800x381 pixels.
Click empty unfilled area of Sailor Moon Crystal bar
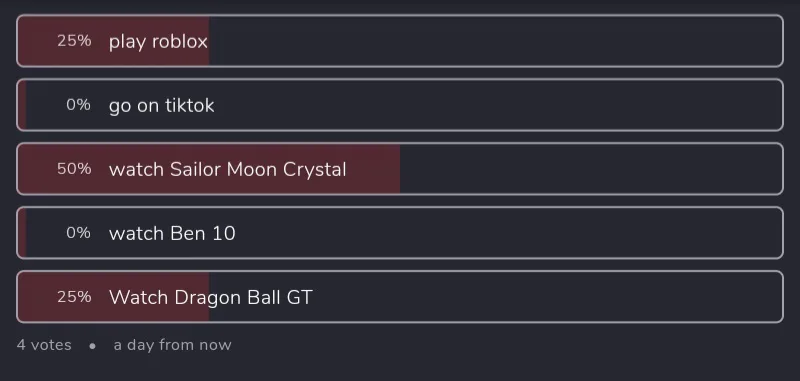[x=591, y=169]
